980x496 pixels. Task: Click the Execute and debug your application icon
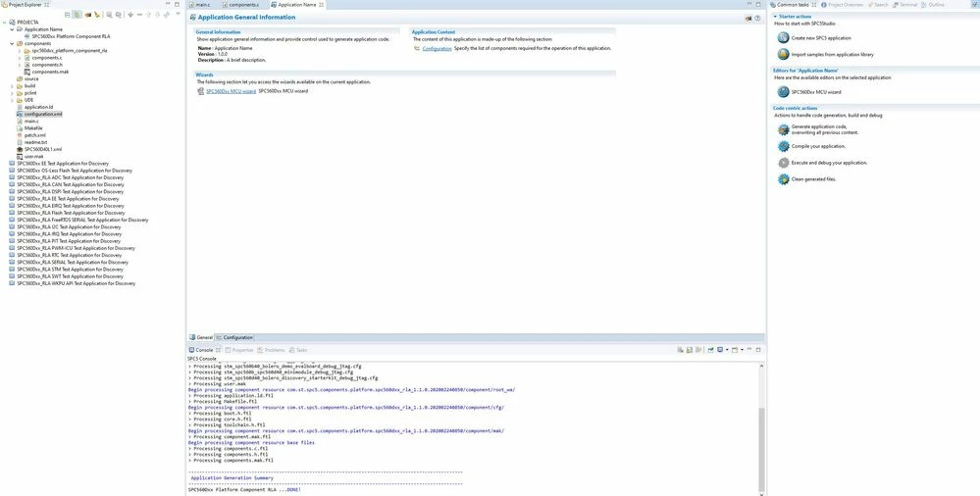pyautogui.click(x=783, y=163)
